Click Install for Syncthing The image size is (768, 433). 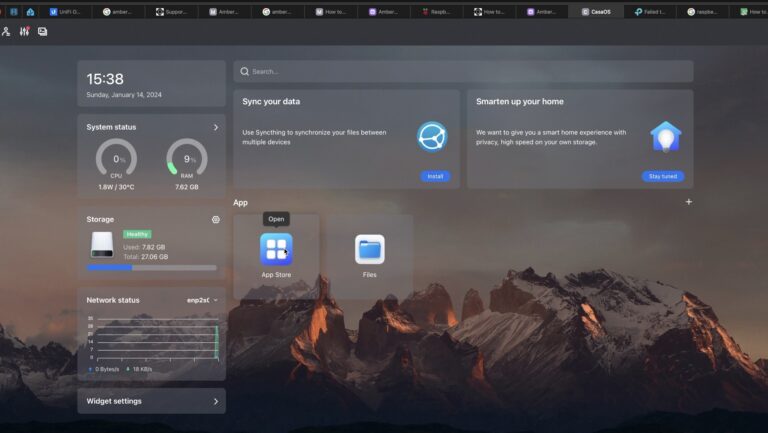tap(435, 176)
